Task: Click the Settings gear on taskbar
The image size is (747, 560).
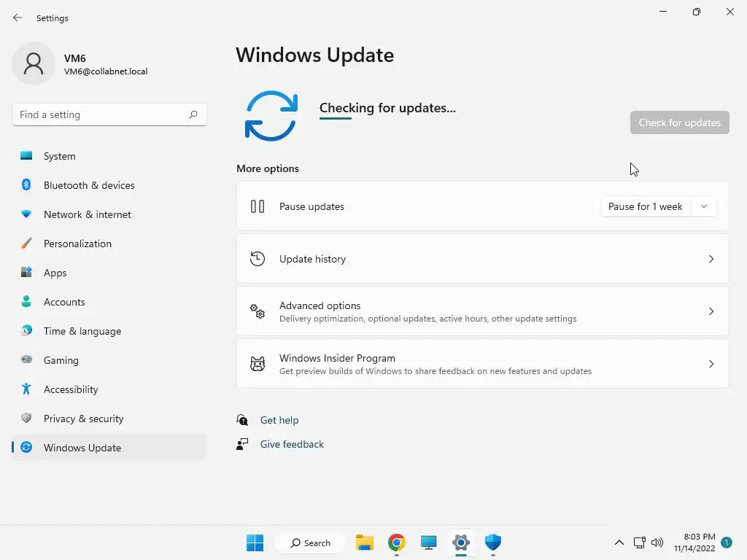Action: pos(461,542)
